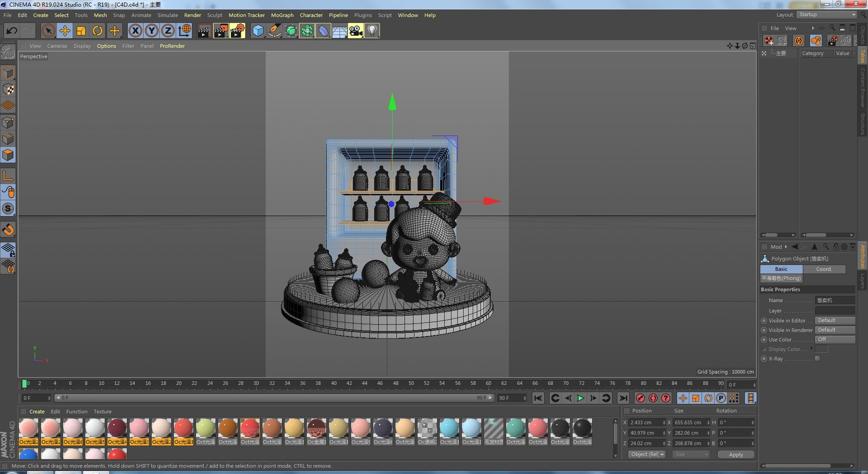868x474 pixels.
Task: Activate the Scale tool in top toolbar
Action: [x=81, y=31]
